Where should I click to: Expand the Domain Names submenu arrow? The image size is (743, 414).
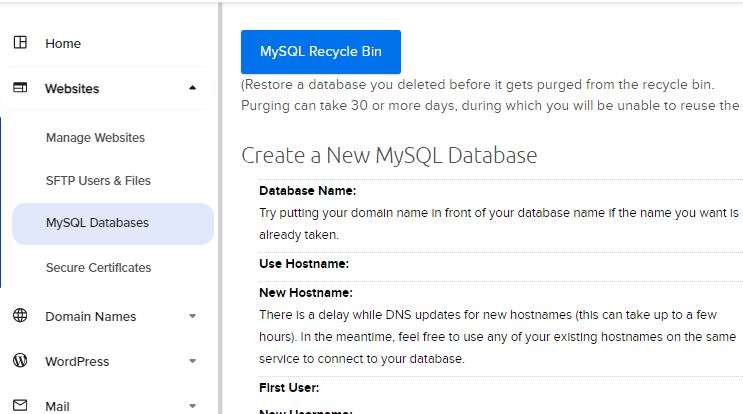pyautogui.click(x=192, y=316)
